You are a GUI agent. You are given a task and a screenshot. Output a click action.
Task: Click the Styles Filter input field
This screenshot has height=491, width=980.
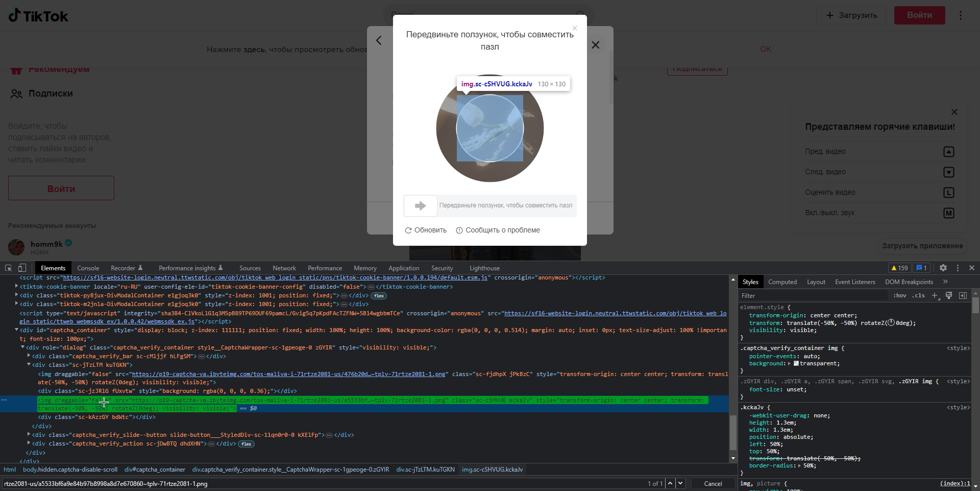click(813, 295)
